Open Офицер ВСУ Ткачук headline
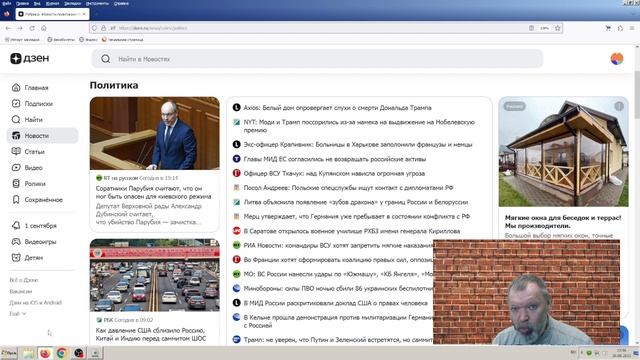Image resolution: width=640 pixels, height=360 pixels. tap(334, 173)
